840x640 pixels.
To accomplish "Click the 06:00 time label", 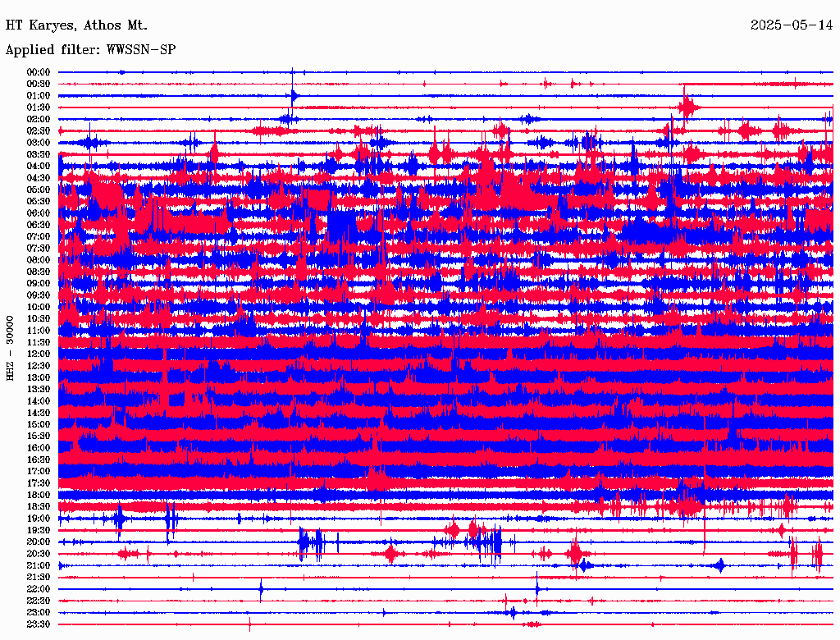I will point(39,213).
